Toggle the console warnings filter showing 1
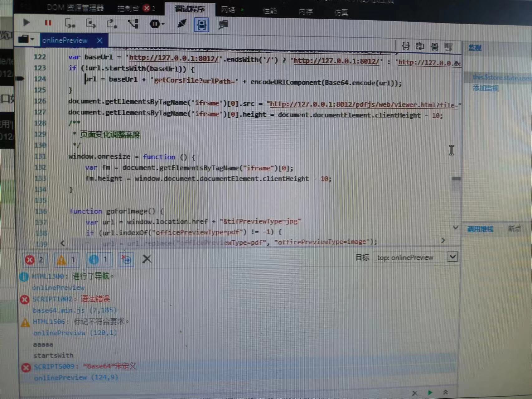Screen dimensions: 532x399 [x=67, y=260]
